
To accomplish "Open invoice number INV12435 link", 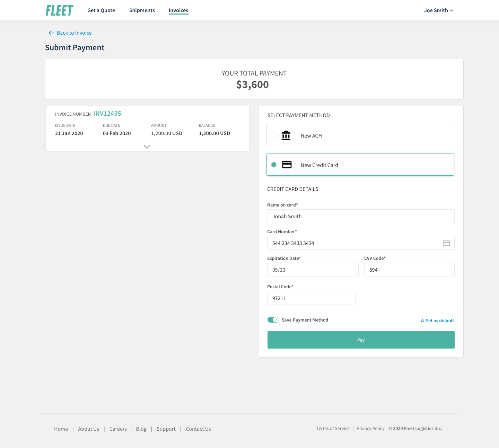I will tap(107, 114).
